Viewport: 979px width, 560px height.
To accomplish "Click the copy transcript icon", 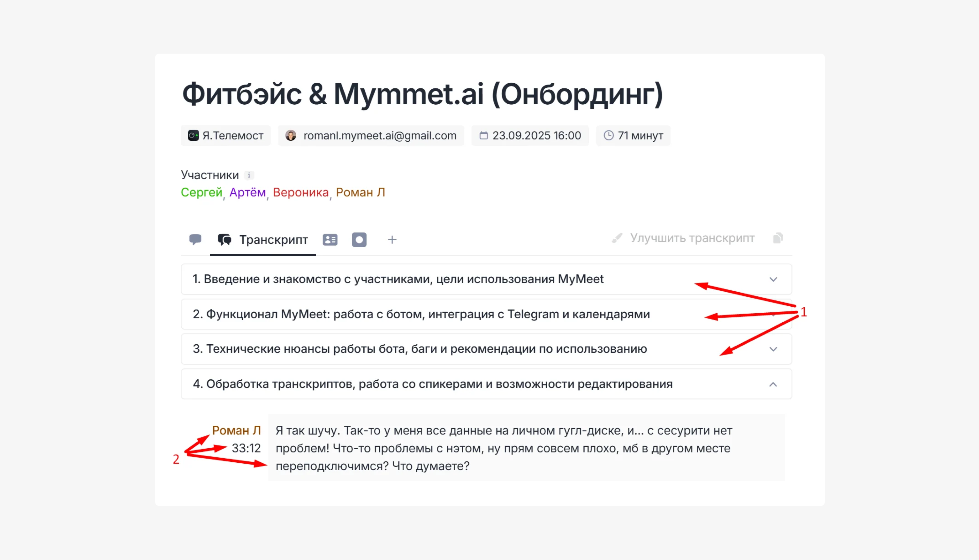I will [x=778, y=238].
